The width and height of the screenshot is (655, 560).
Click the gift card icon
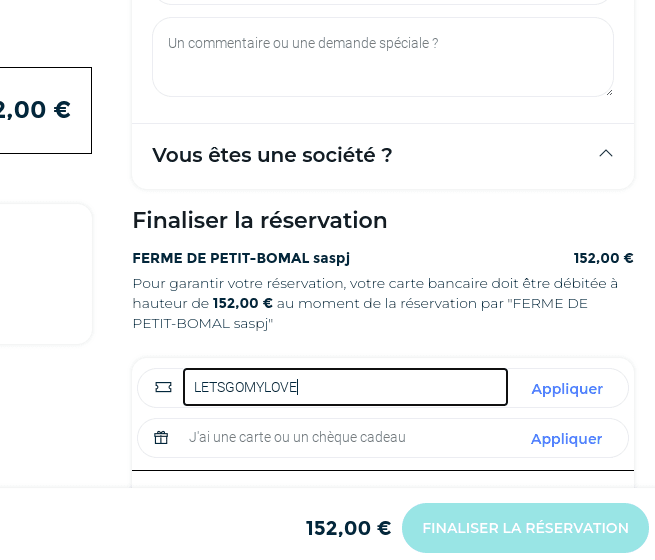coord(161,437)
